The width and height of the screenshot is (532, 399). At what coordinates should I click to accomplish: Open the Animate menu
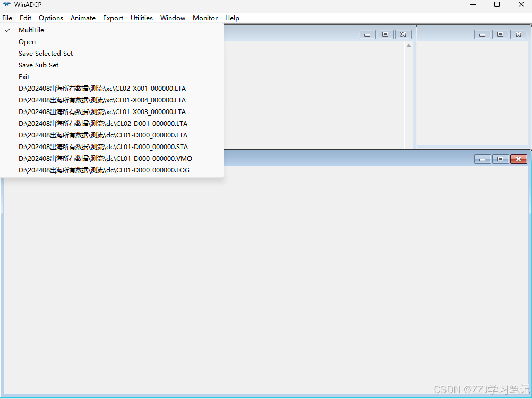pyautogui.click(x=83, y=18)
